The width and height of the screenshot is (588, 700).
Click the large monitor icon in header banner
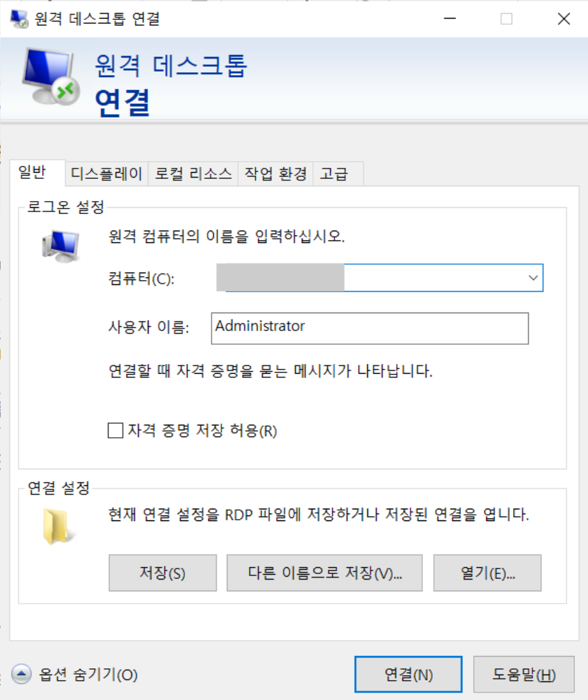51,76
